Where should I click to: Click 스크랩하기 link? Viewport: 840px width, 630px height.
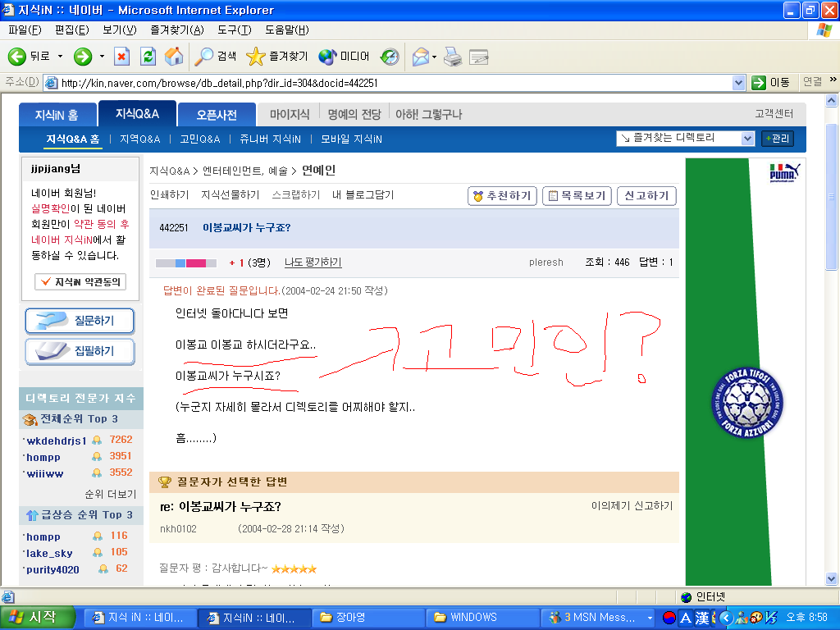click(295, 195)
